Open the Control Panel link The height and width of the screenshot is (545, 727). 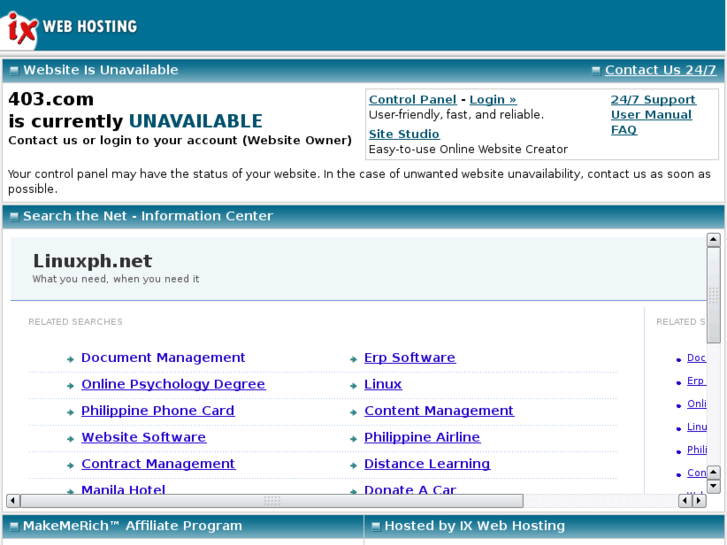(x=413, y=100)
